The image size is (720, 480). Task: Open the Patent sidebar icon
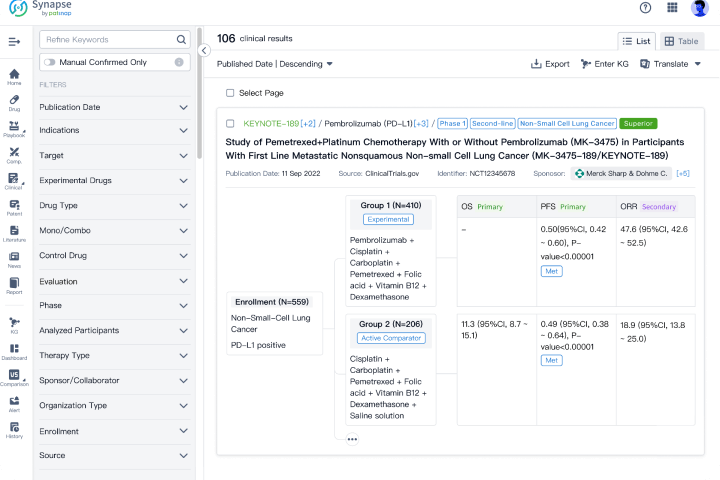(x=14, y=207)
